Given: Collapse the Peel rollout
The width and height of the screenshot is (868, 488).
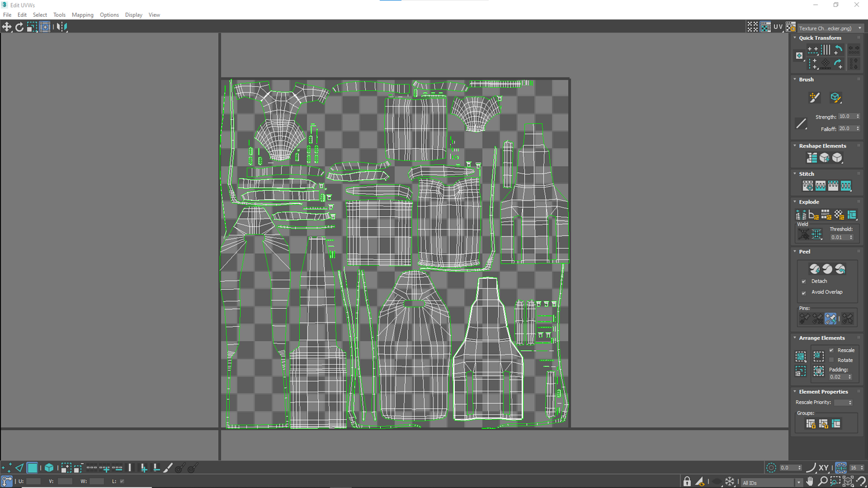Looking at the screenshot, I should click(x=795, y=252).
